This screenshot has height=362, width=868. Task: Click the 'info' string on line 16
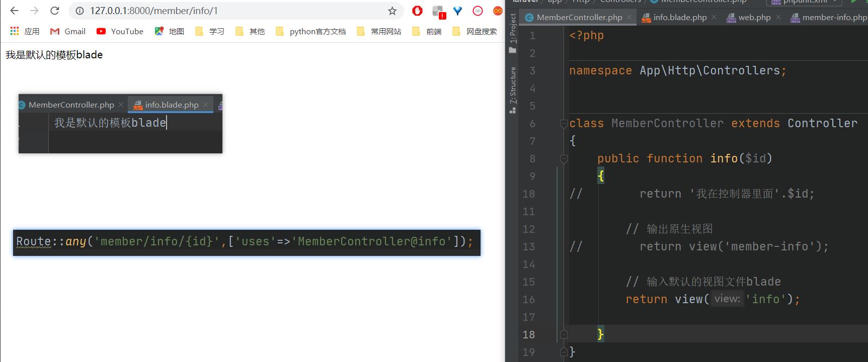pos(765,299)
